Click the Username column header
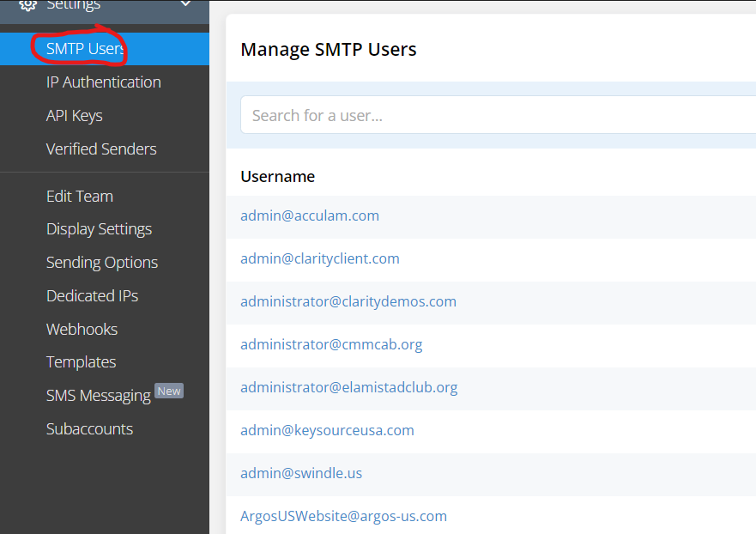 coord(278,177)
